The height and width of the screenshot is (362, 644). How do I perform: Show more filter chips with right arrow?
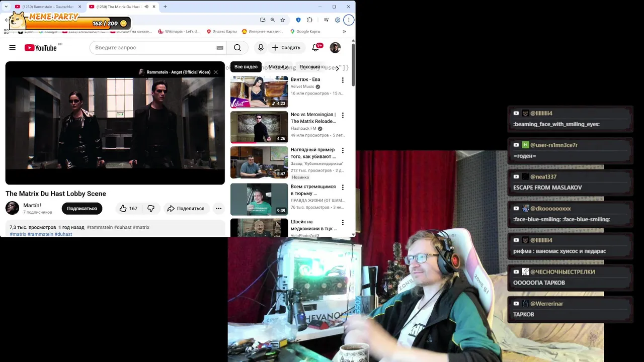pyautogui.click(x=337, y=67)
